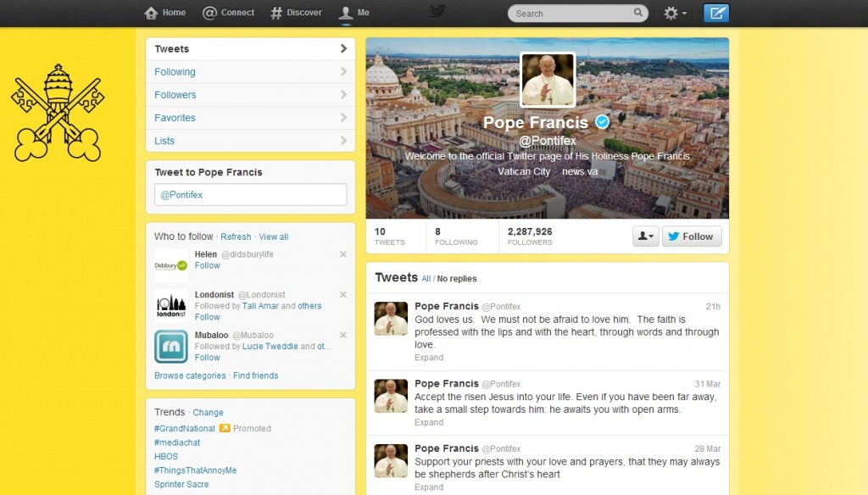The image size is (868, 495).
Task: Open the user actions dropdown next to Follow
Action: (x=645, y=236)
